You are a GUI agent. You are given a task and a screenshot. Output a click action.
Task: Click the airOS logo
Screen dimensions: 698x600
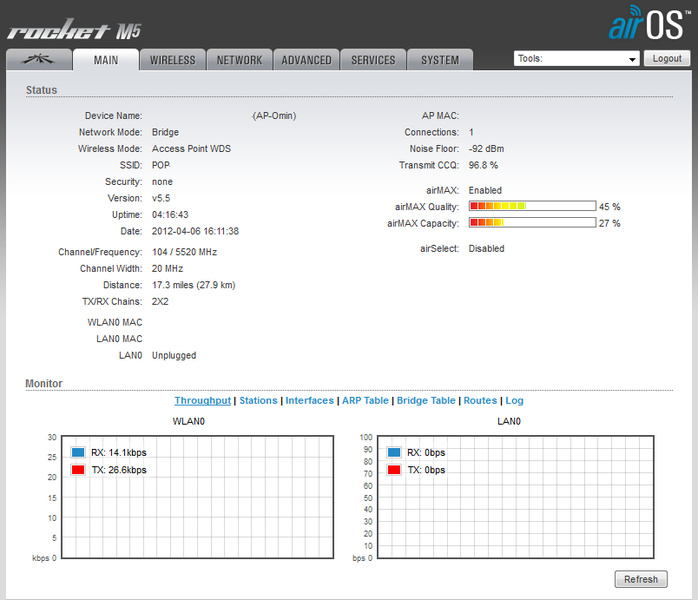649,23
